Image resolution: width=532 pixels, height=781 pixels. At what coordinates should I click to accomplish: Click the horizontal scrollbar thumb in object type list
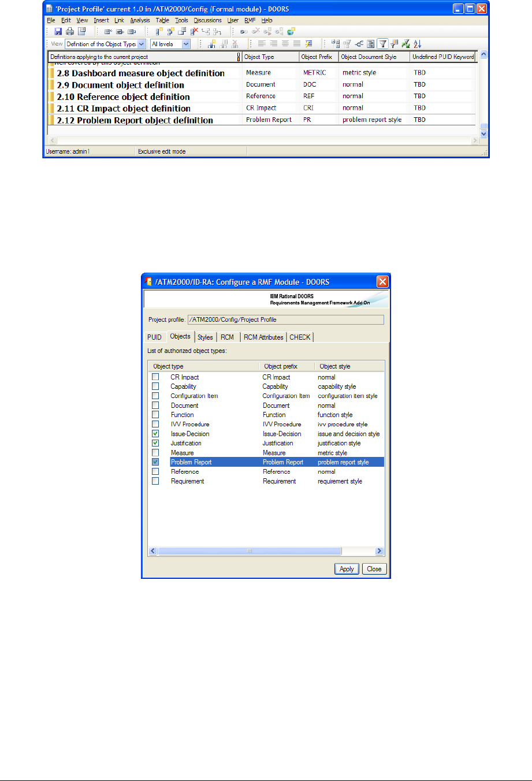click(249, 551)
